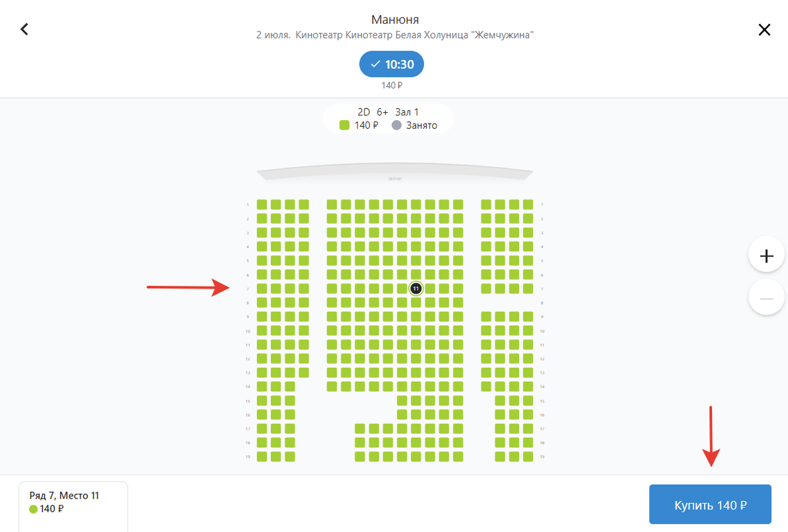Select the seat right of selected seat 11
This screenshot has height=532, width=788.
(430, 288)
